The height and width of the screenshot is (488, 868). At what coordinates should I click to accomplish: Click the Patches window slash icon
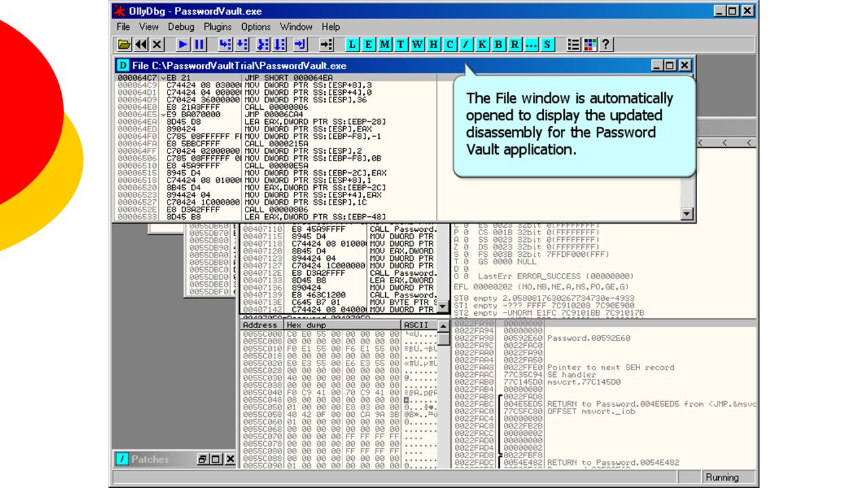tap(122, 460)
